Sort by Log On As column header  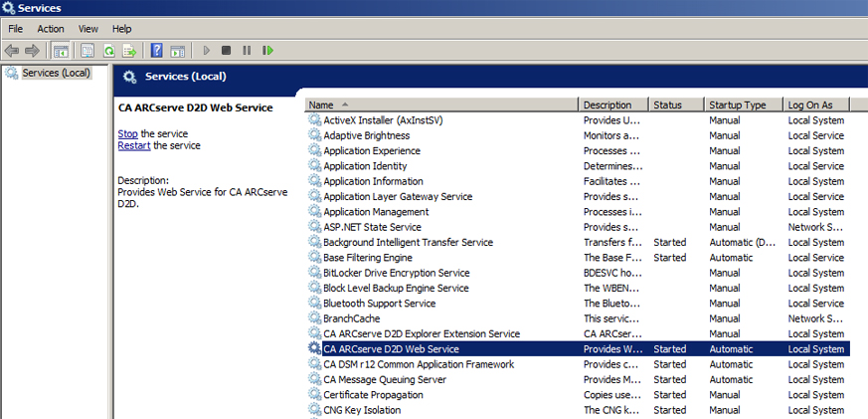pyautogui.click(x=816, y=105)
